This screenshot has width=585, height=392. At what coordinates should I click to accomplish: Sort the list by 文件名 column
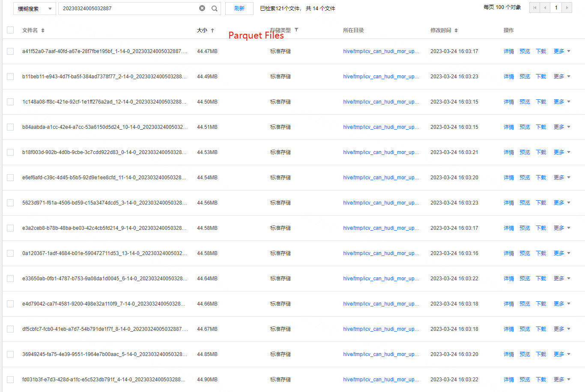coord(43,30)
